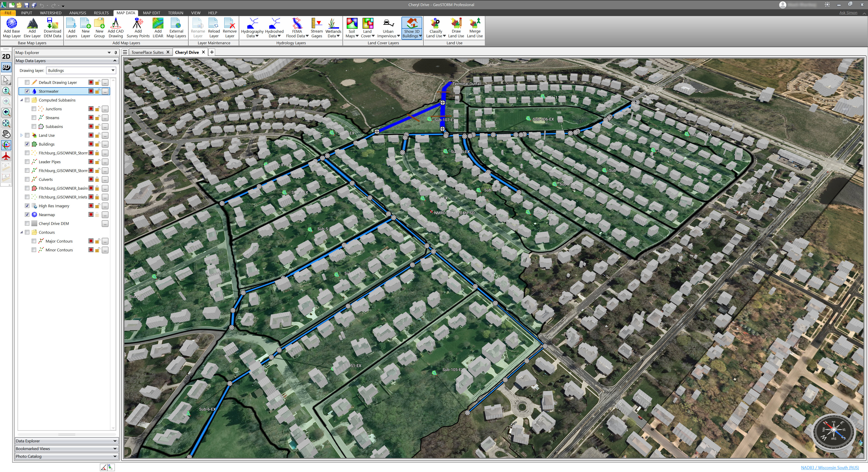Expand the Data Explorer panel
The height and width of the screenshot is (472, 868).
coord(115,441)
